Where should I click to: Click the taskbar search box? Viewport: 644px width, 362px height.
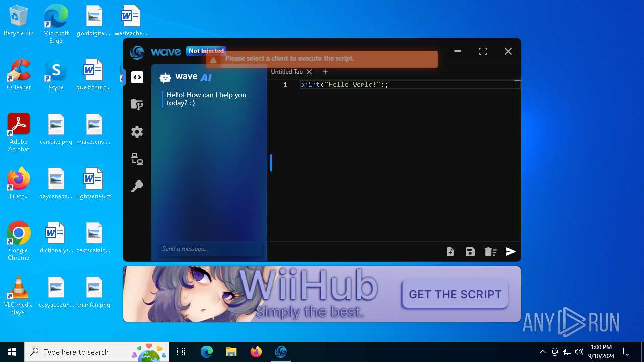click(98, 352)
